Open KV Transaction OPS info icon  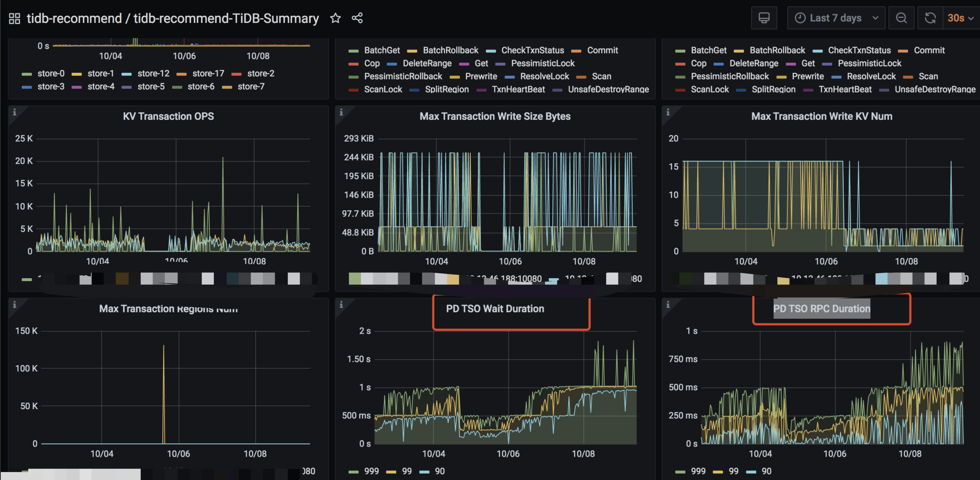pyautogui.click(x=14, y=113)
